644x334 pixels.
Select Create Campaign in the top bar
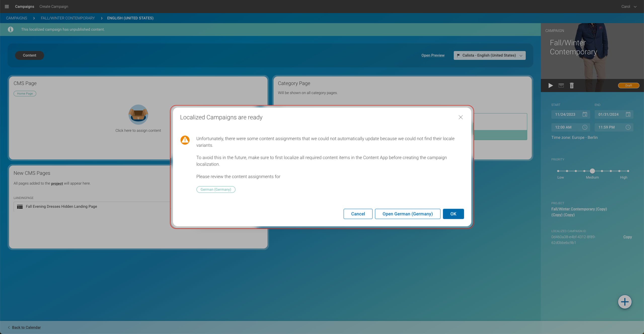pyautogui.click(x=53, y=6)
